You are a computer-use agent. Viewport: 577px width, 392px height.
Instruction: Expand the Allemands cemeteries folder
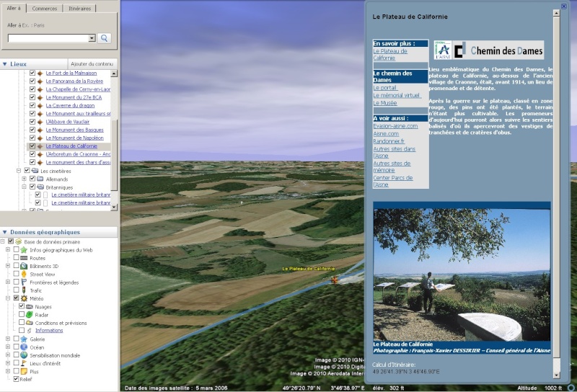pos(25,179)
